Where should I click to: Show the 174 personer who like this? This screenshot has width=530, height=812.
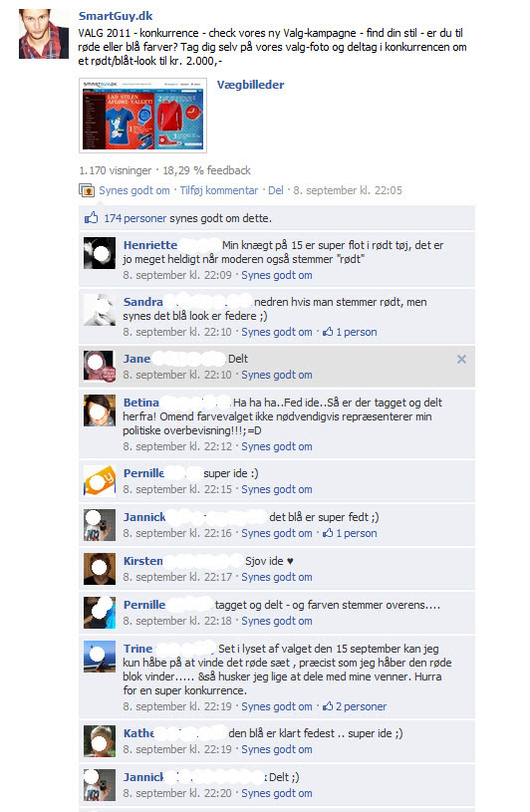[x=135, y=218]
